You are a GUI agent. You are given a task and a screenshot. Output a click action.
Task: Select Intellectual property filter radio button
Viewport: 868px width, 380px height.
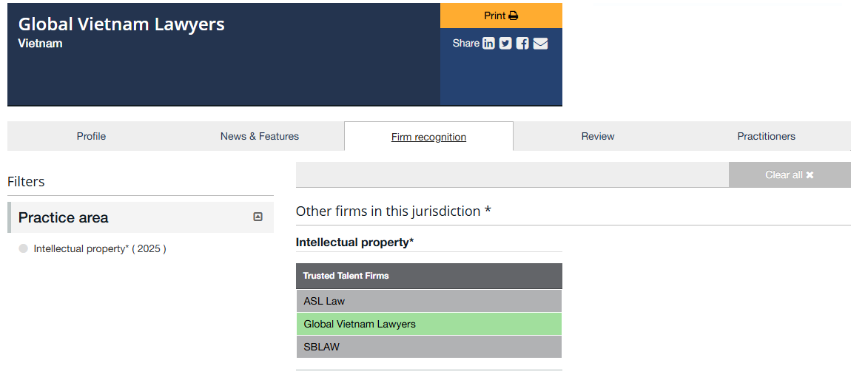click(24, 249)
